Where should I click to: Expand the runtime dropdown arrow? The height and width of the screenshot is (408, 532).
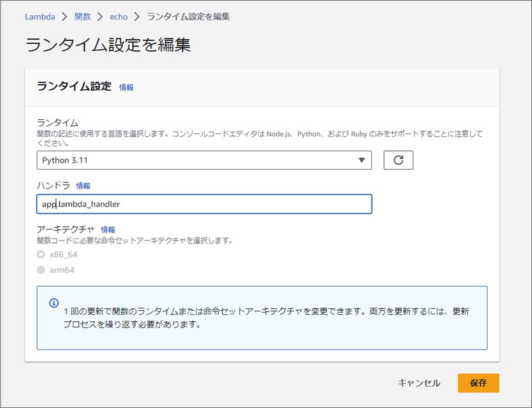pyautogui.click(x=362, y=160)
